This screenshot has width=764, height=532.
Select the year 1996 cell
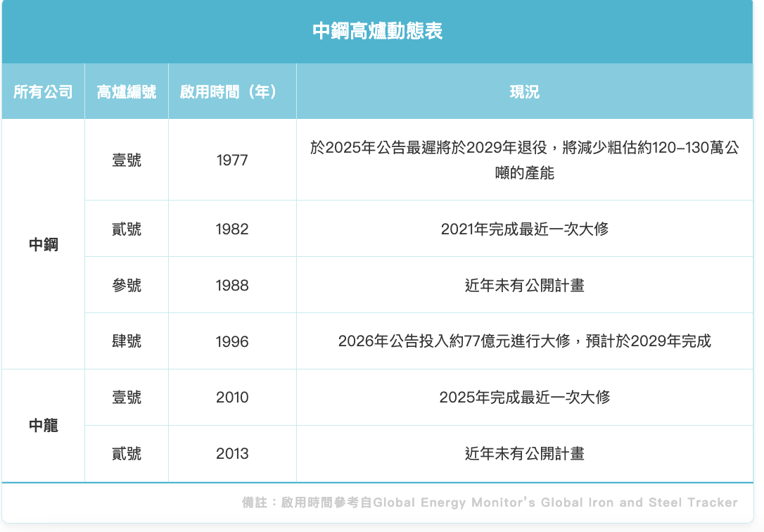pos(232,341)
